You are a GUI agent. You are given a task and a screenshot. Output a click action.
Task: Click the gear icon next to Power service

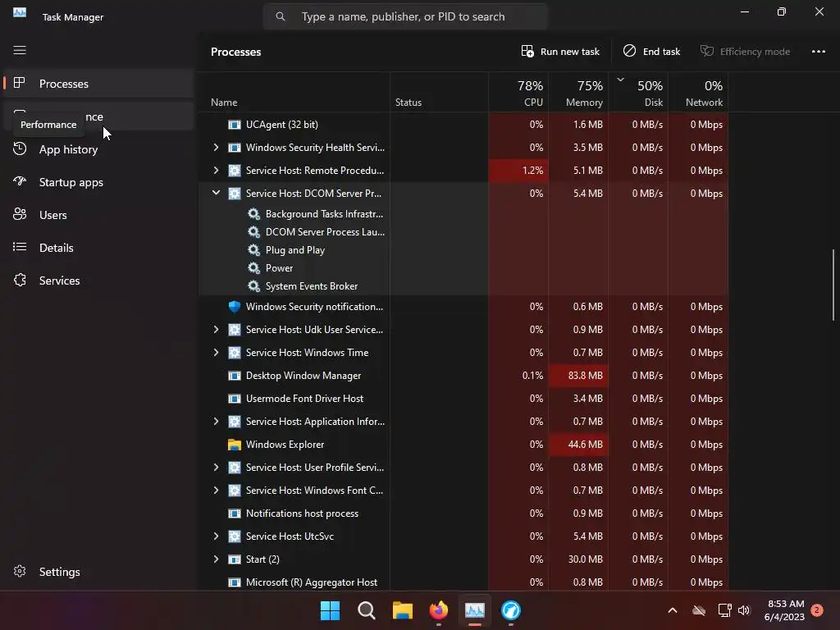[x=253, y=268]
